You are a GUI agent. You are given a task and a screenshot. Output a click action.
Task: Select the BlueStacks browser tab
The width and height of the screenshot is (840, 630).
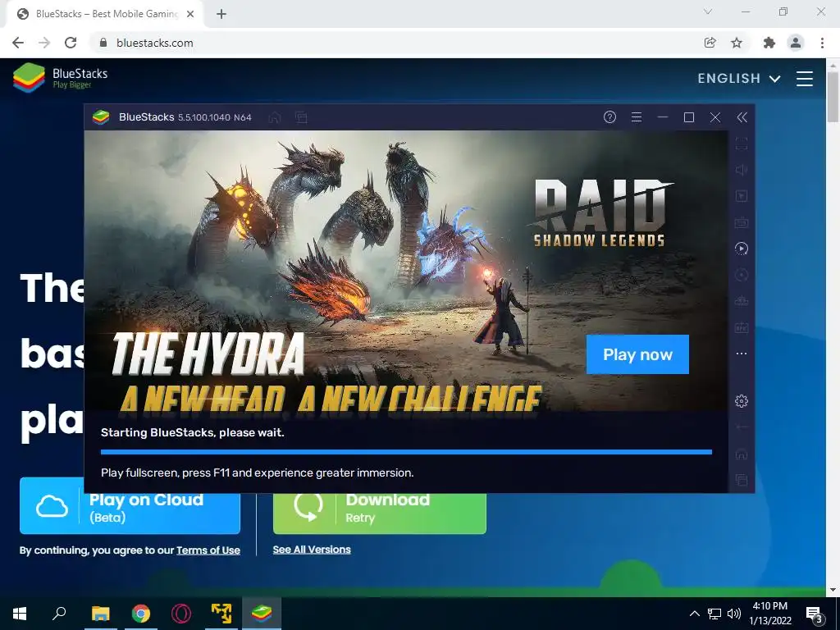pyautogui.click(x=105, y=15)
